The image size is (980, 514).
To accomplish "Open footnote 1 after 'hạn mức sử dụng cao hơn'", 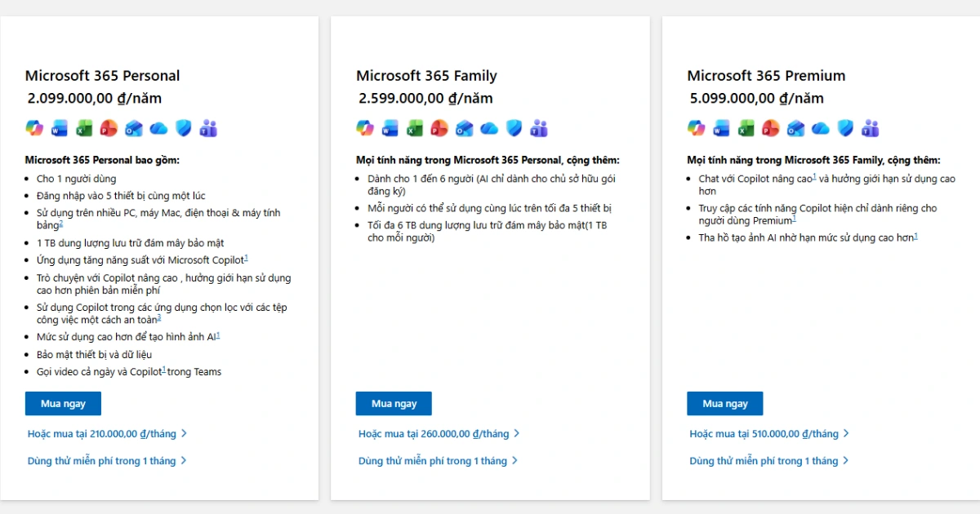I will (916, 235).
